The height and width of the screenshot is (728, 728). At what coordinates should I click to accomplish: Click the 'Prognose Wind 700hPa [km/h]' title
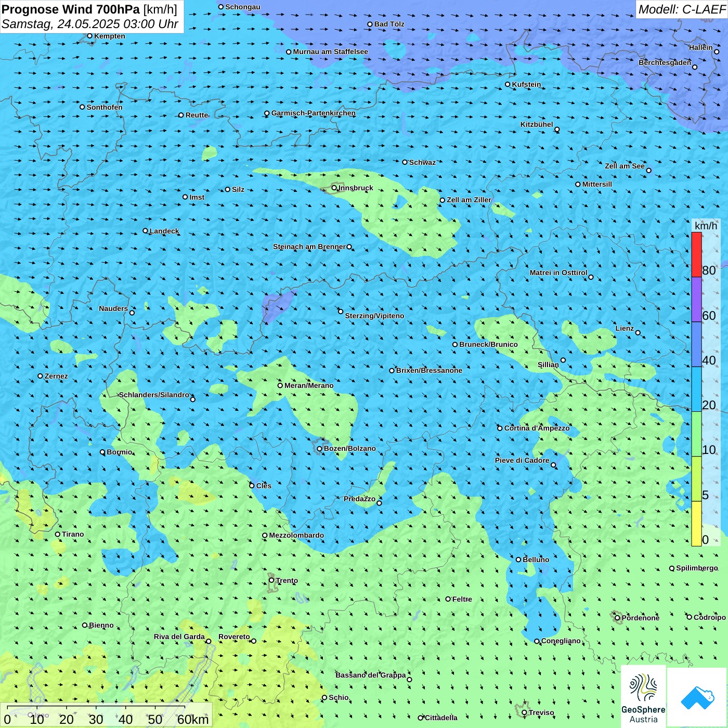pos(89,9)
